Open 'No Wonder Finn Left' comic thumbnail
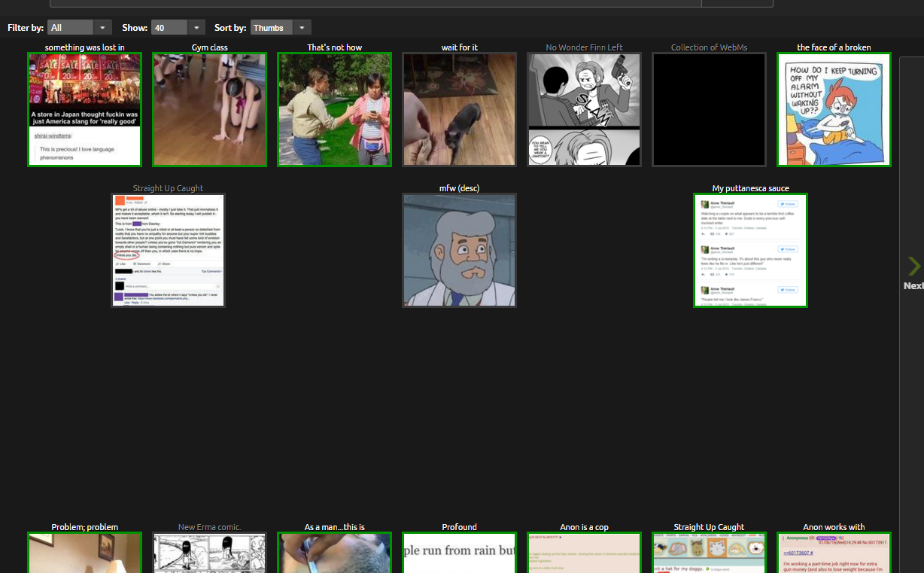 tap(584, 109)
